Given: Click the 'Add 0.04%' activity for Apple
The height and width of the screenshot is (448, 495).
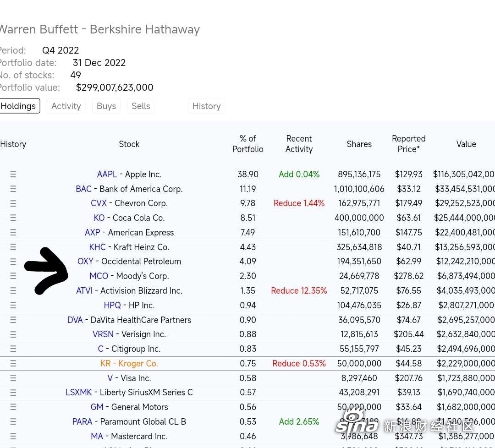Looking at the screenshot, I should pyautogui.click(x=299, y=174).
